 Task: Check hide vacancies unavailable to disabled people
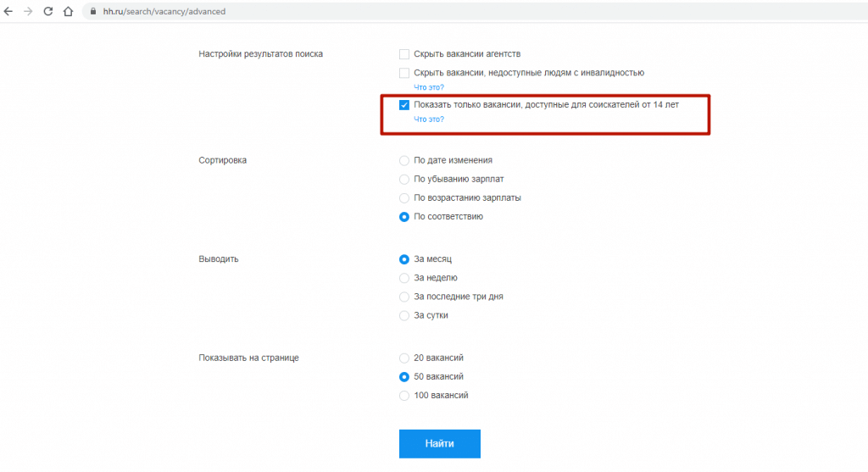pos(404,73)
